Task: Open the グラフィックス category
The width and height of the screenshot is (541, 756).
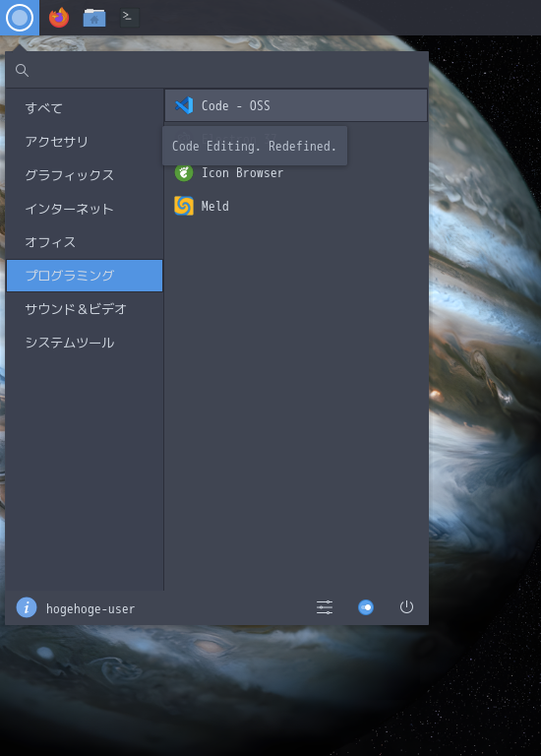Action: tap(85, 175)
